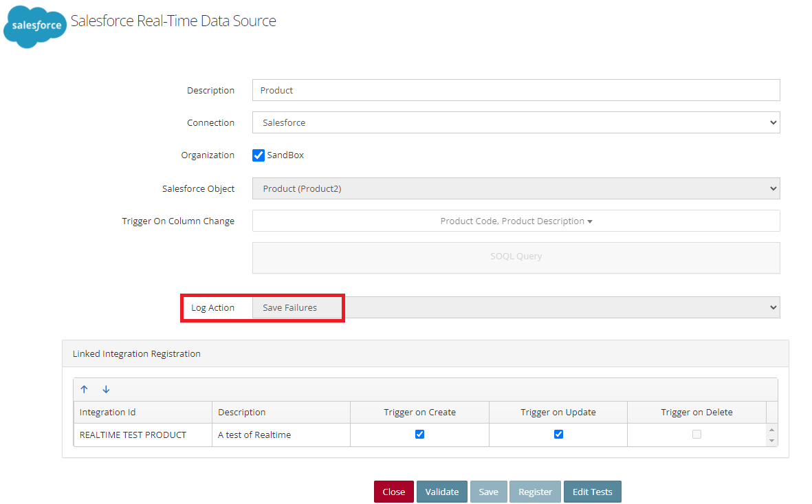Select the 'A test of Realtime' description cell

click(x=281, y=435)
